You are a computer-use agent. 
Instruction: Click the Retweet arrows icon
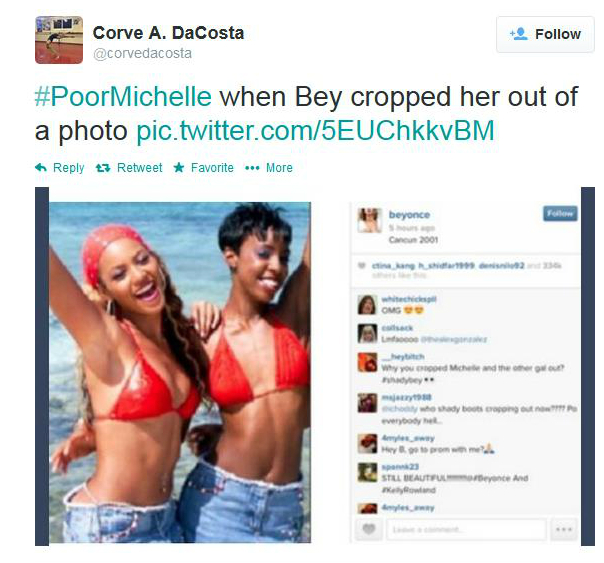click(x=103, y=168)
